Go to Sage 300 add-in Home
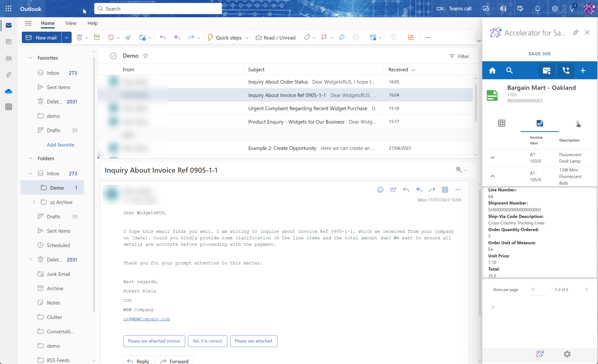This screenshot has width=598, height=364. click(x=492, y=70)
